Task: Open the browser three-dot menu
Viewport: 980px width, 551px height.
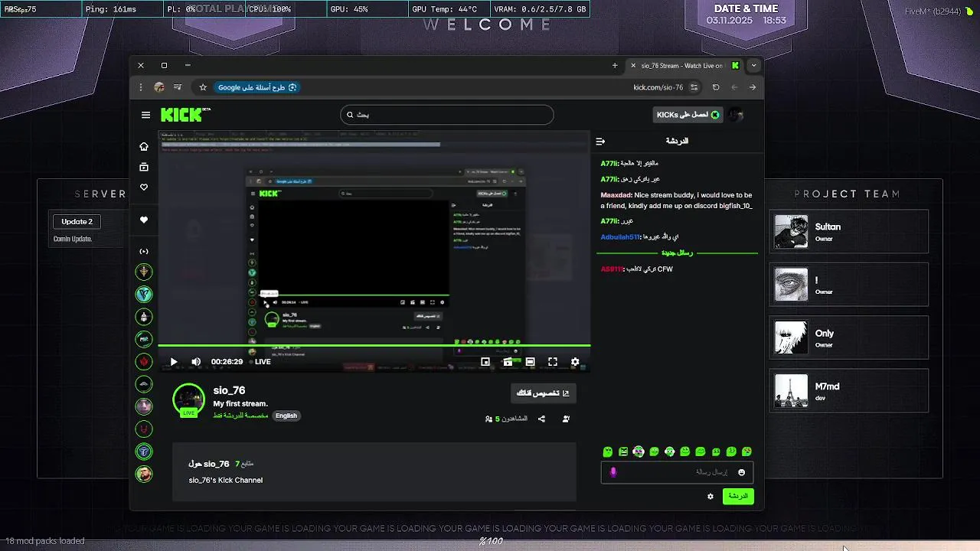Action: 141,87
